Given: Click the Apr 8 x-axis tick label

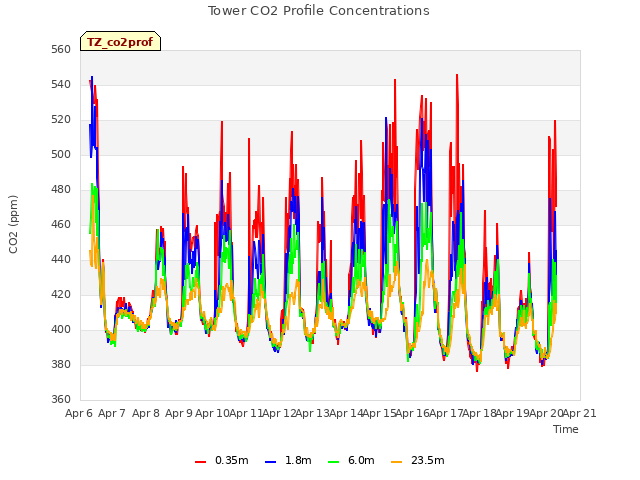Looking at the screenshot, I should point(145,413).
